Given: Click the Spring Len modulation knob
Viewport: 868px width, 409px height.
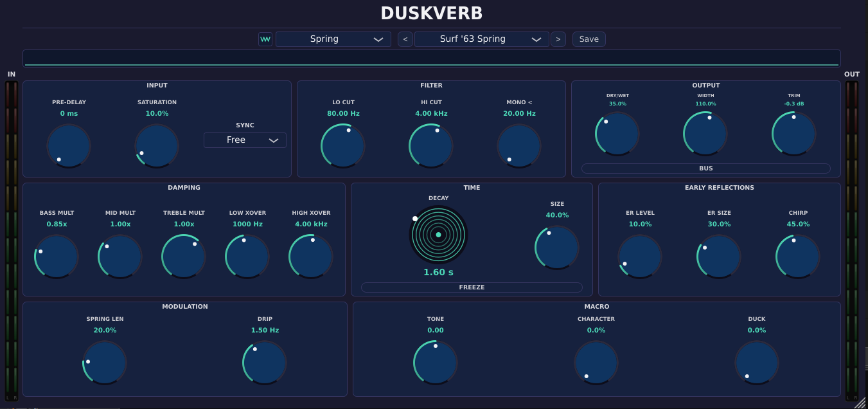Looking at the screenshot, I should [x=105, y=363].
